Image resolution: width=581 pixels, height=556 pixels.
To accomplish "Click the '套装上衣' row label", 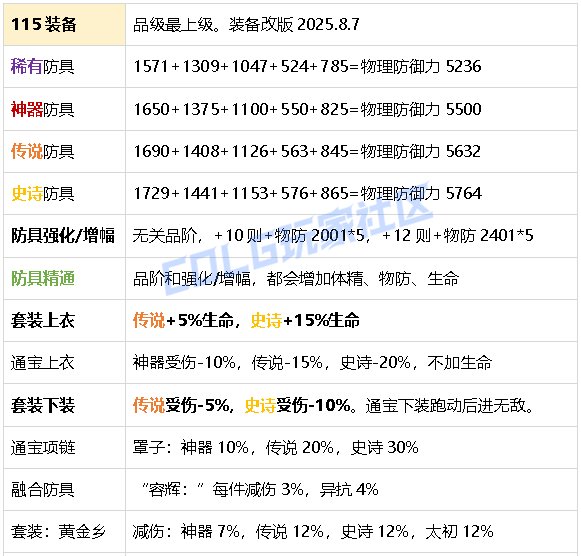I will 43,320.
